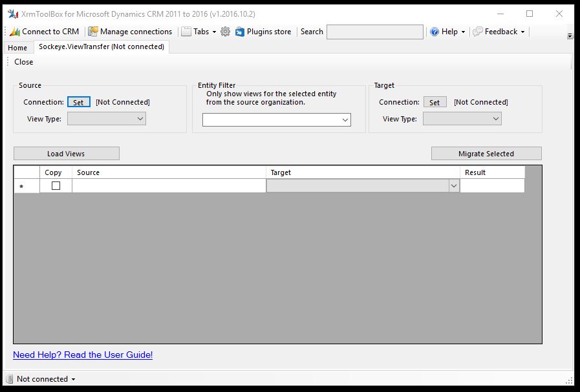
Task: Click the Result column header
Action: point(492,172)
